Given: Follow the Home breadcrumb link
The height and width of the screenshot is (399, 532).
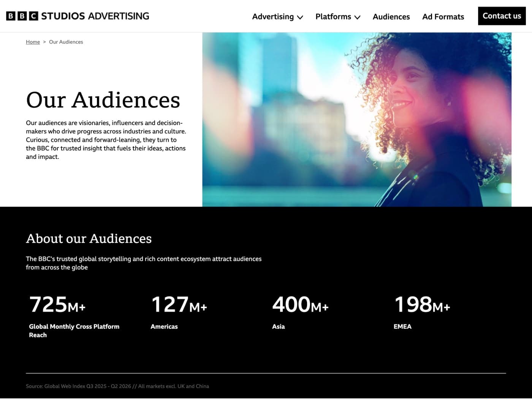Looking at the screenshot, I should point(33,42).
